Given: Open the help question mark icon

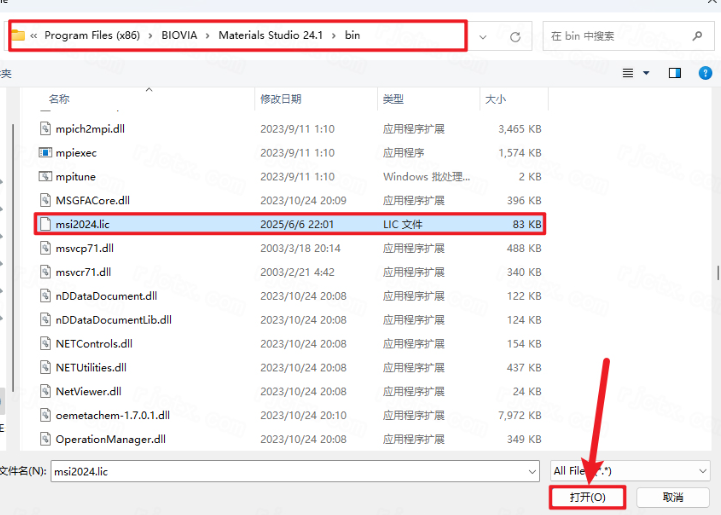Looking at the screenshot, I should (704, 73).
